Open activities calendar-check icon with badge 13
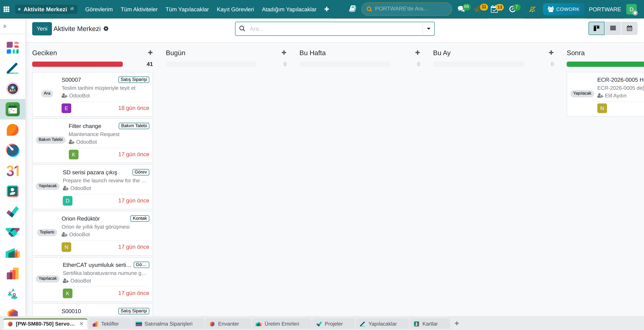The image size is (644, 330). coord(494,9)
